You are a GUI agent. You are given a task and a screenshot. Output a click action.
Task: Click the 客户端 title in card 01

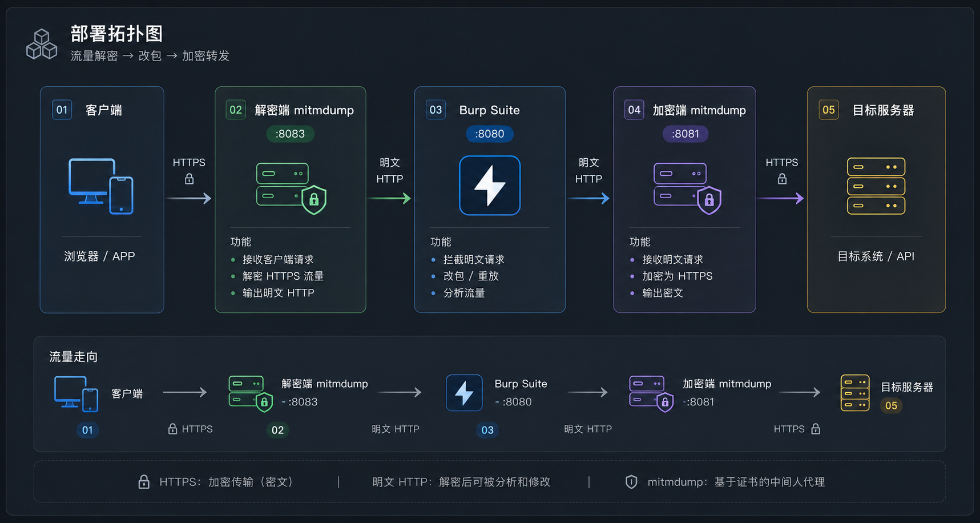click(x=104, y=110)
